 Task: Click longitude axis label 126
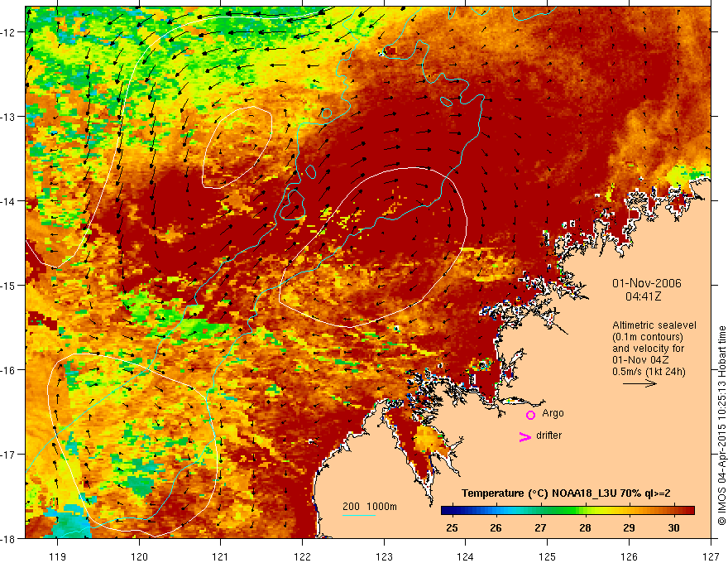629,556
